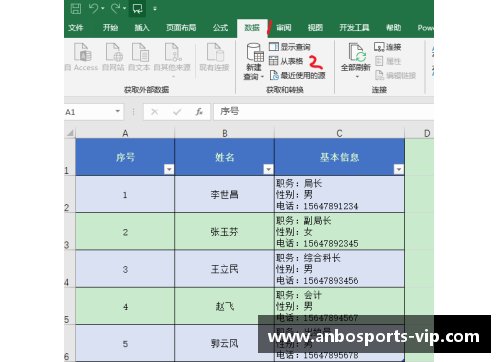Click the cancel X formula bar icon
This screenshot has height=362, width=500.
154,112
